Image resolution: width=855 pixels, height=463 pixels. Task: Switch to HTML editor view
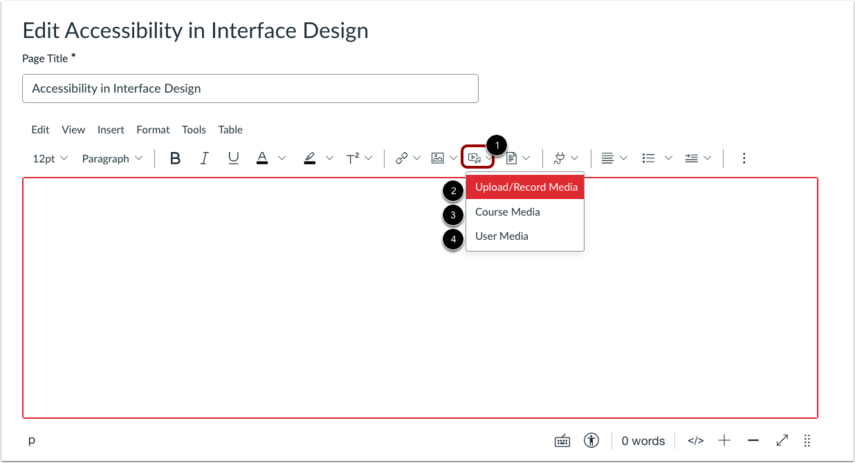point(695,441)
